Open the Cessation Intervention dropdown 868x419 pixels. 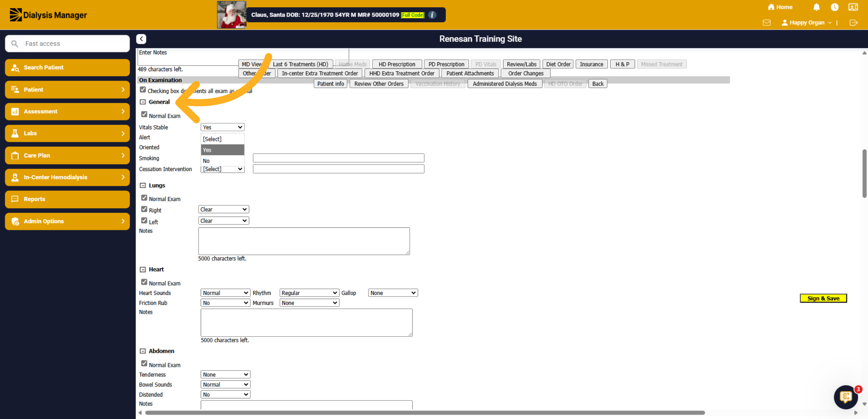click(222, 169)
